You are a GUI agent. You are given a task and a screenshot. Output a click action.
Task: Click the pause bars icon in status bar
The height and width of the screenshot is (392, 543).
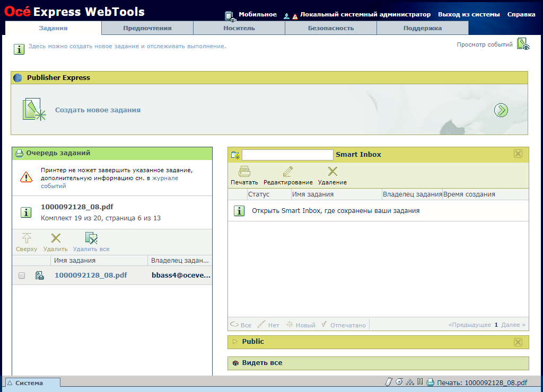(x=420, y=382)
